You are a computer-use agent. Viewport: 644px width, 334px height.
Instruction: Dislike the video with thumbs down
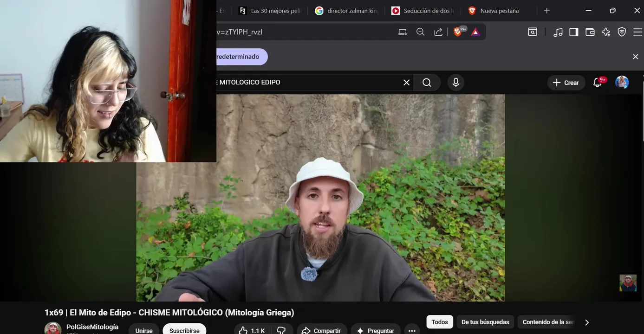coord(281,330)
